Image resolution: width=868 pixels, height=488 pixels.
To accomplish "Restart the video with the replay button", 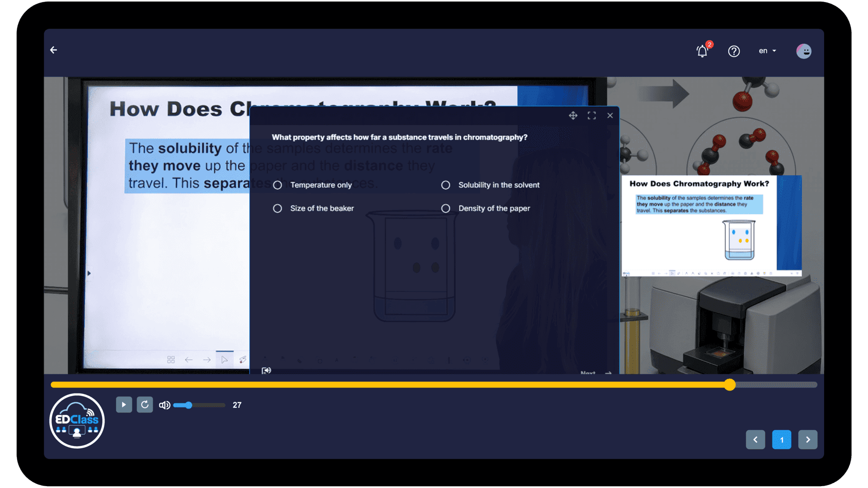I will point(145,405).
